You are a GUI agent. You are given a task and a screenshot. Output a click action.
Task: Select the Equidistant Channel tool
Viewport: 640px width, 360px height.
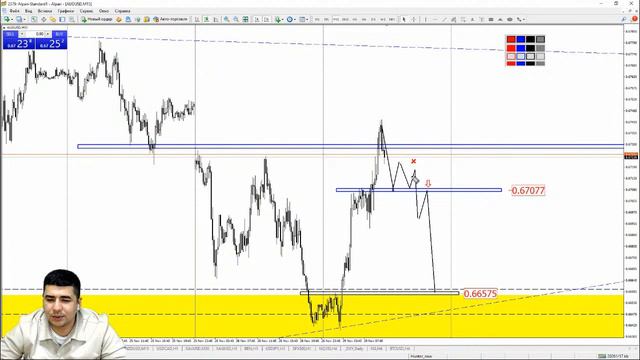click(x=453, y=19)
